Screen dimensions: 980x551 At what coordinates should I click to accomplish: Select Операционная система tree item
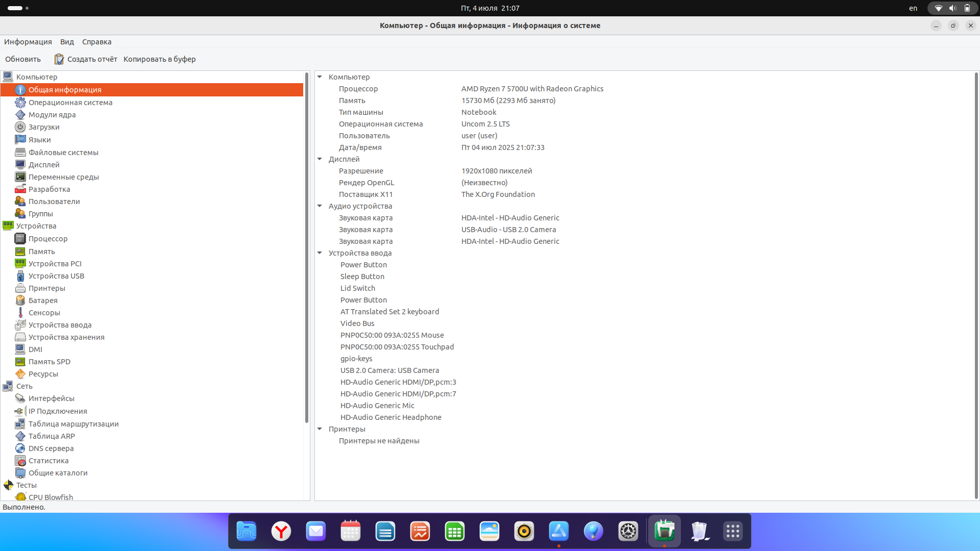[70, 103]
